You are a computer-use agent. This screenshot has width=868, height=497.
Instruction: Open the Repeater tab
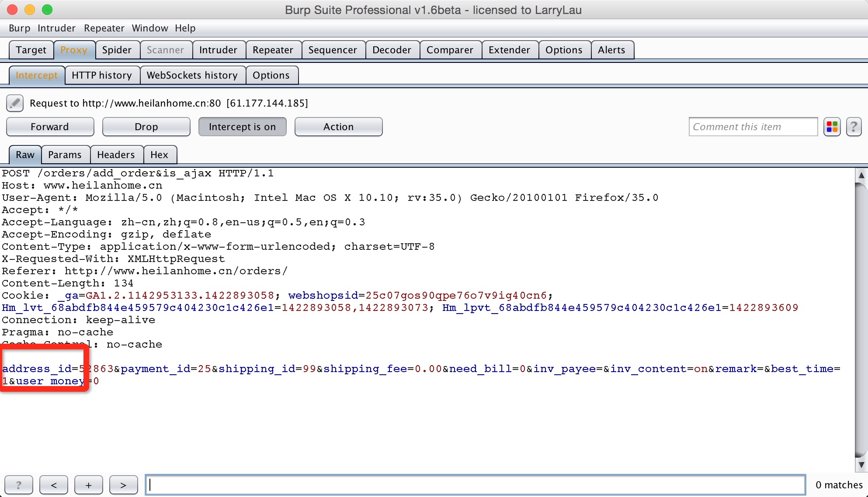(x=273, y=50)
